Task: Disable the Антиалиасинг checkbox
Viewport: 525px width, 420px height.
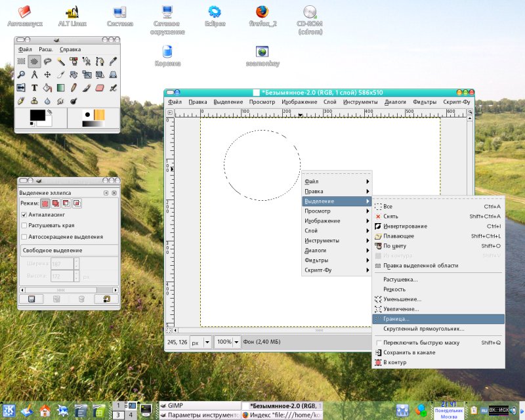Action: (24, 215)
